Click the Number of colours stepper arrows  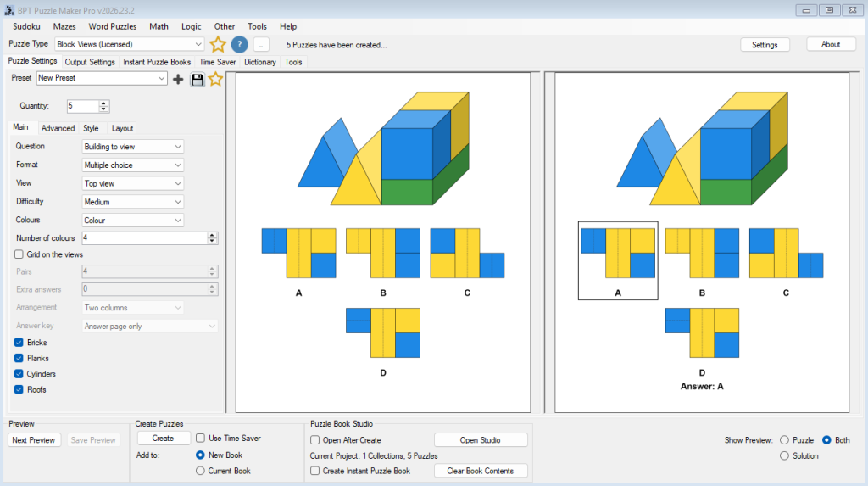point(212,237)
